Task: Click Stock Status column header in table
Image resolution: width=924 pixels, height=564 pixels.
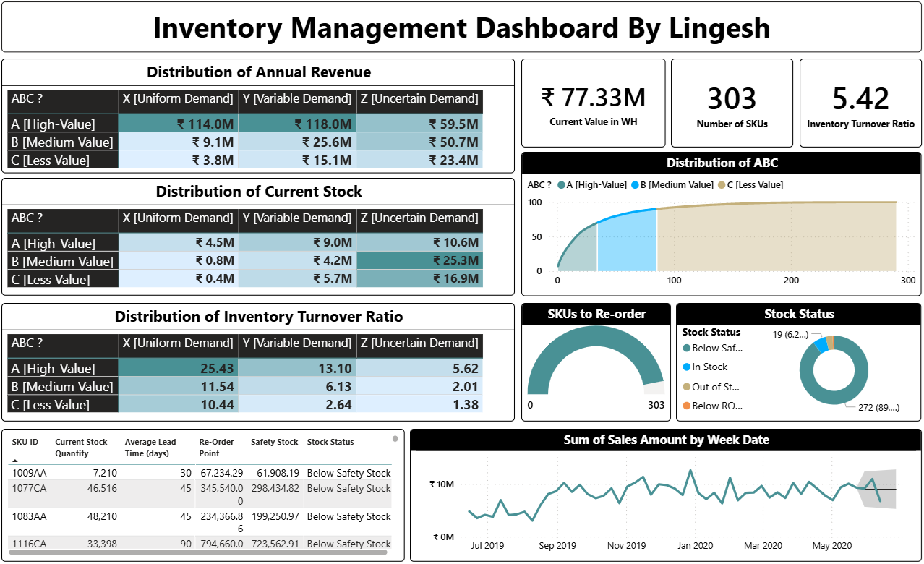Action: coord(330,442)
